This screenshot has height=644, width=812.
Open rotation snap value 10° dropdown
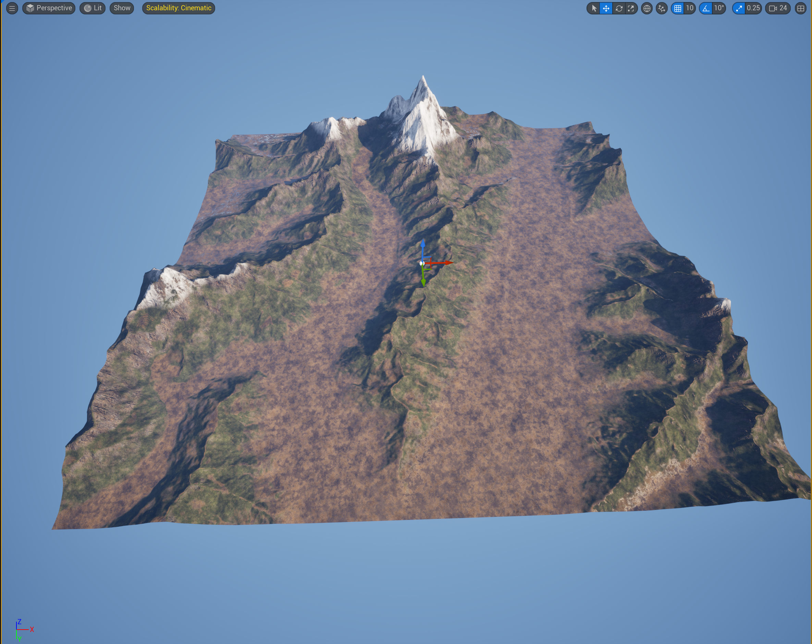719,8
